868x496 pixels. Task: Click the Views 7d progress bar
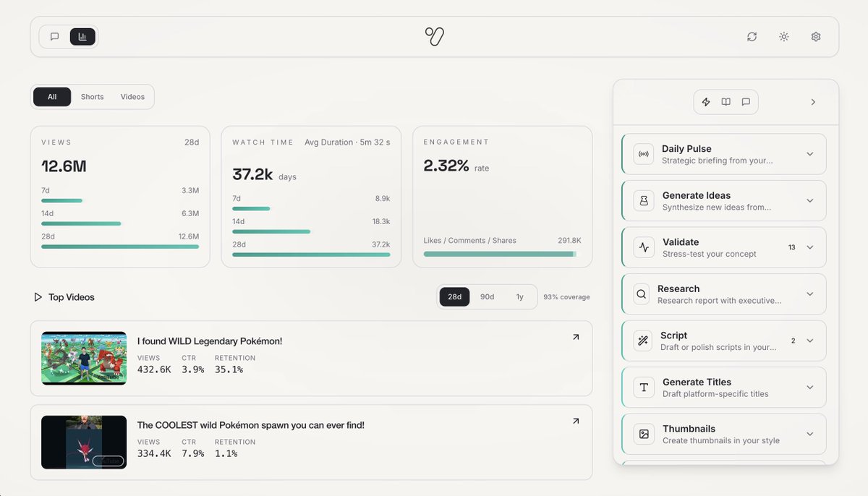[x=61, y=200]
